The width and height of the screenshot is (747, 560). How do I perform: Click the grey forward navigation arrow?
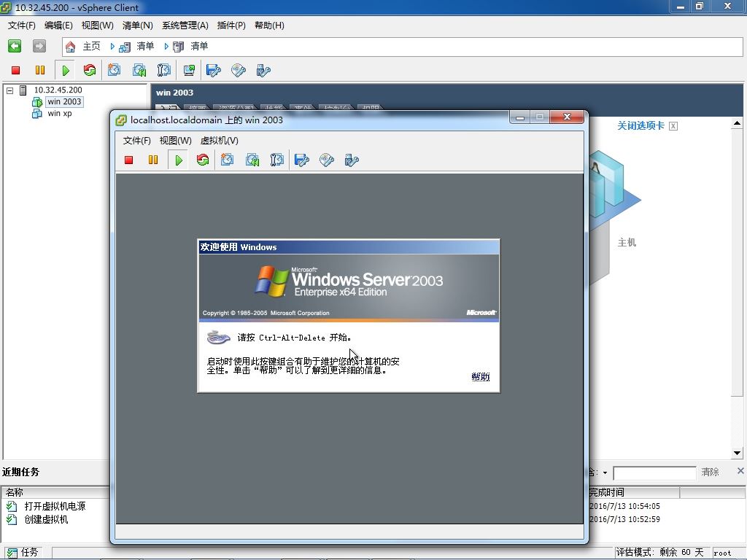click(x=39, y=46)
